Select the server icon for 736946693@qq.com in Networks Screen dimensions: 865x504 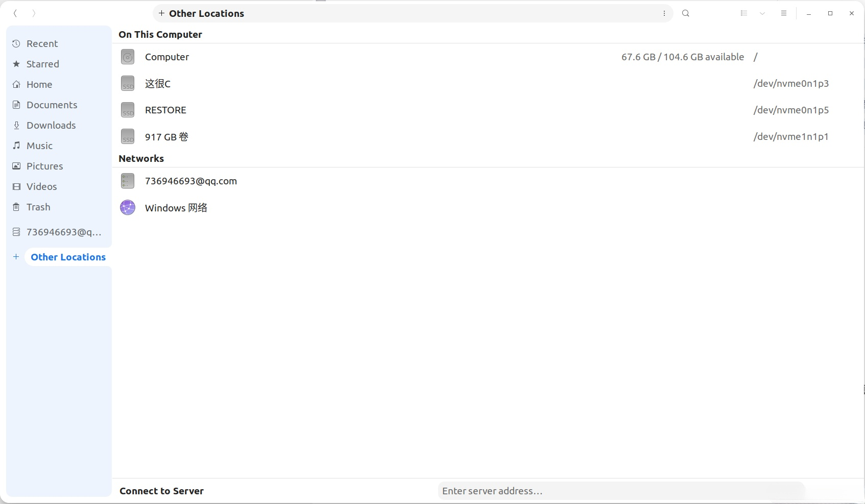coord(128,181)
